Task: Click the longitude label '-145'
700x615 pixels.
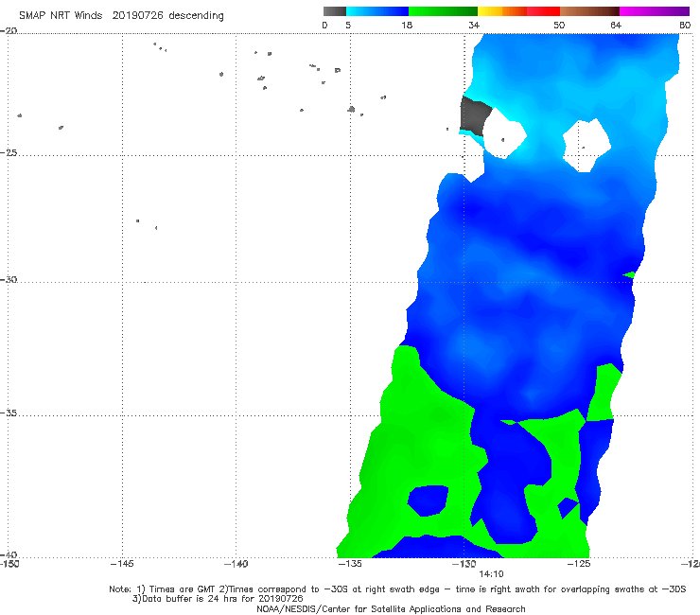Action: [x=122, y=564]
